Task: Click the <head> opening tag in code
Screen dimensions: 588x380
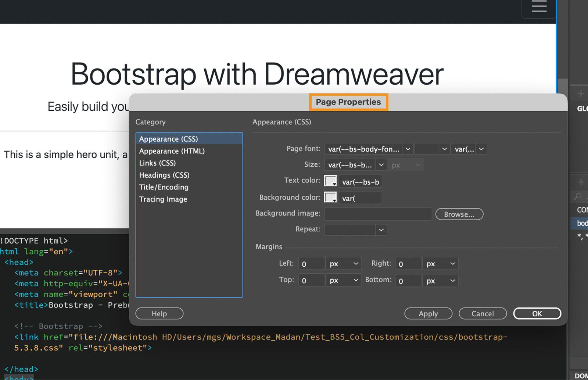Action: coord(19,262)
